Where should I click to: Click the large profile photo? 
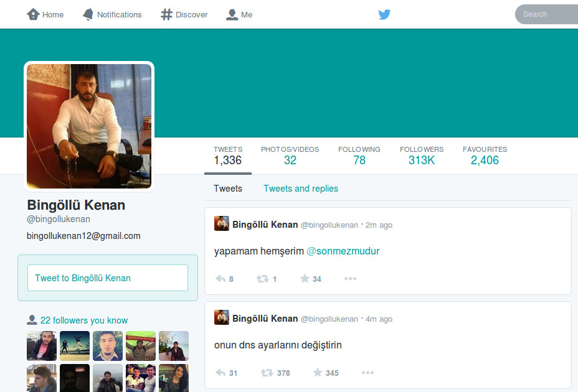[x=89, y=126]
